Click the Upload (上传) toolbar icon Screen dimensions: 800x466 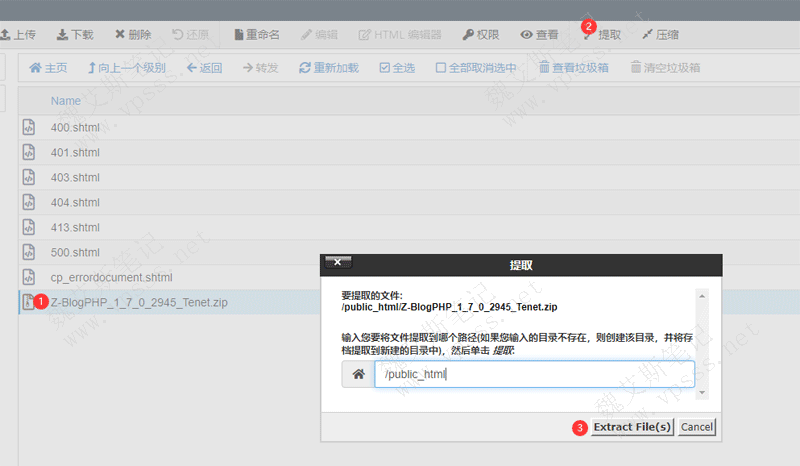pyautogui.click(x=6, y=34)
